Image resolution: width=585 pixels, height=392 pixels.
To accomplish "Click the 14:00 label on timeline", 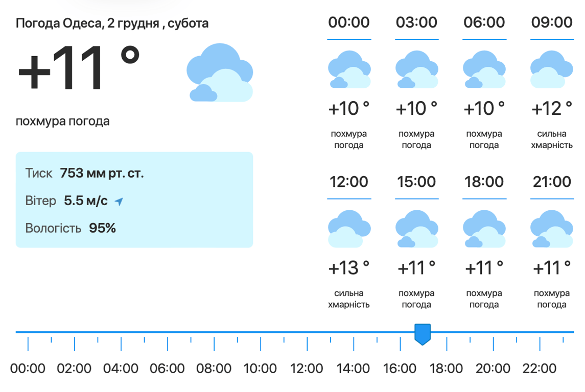I will [354, 368].
